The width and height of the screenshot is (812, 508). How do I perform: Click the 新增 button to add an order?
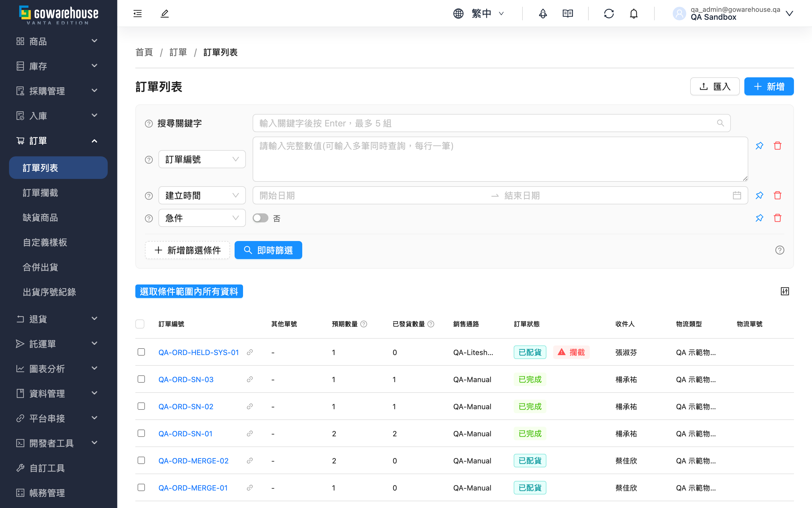tap(769, 86)
